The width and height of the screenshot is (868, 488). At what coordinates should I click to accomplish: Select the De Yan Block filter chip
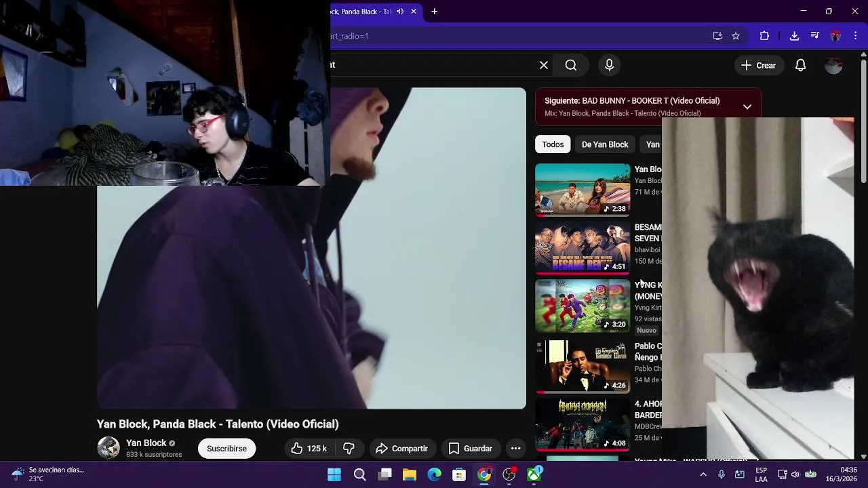[x=605, y=144]
